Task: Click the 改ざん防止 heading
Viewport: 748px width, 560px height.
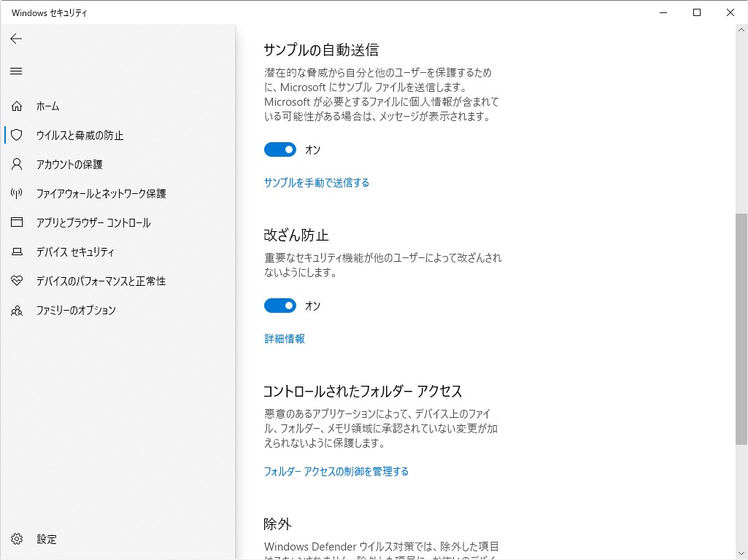Action: pos(296,235)
